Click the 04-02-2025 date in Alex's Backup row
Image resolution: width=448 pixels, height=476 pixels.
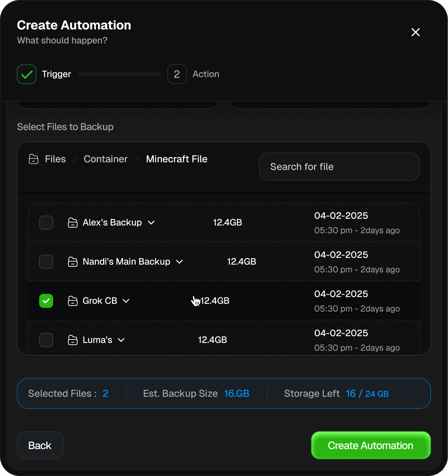click(341, 216)
